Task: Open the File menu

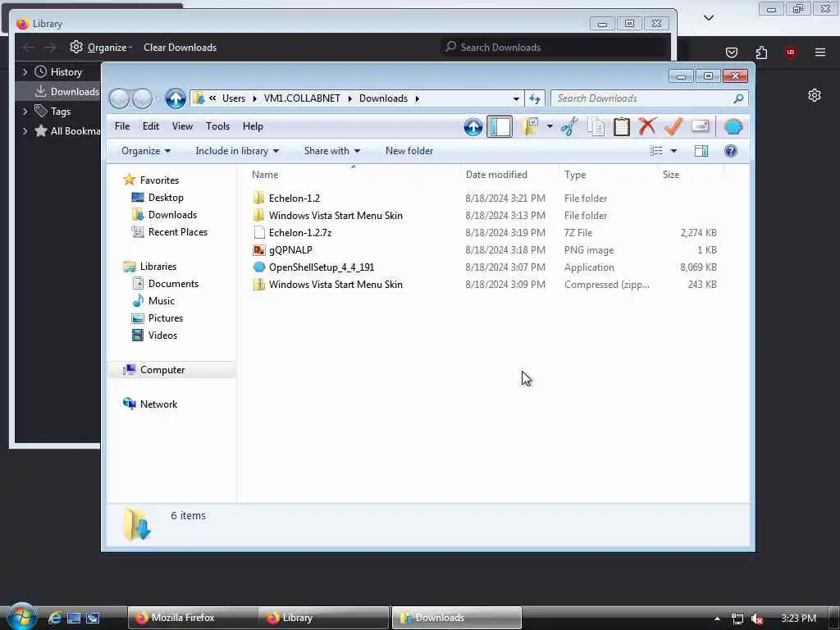Action: coord(122,126)
